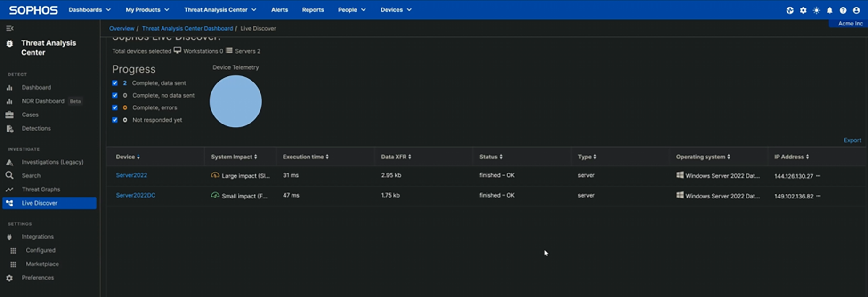The width and height of the screenshot is (868, 297).
Task: Collapse the sidebar using the menu icon
Action: click(9, 28)
